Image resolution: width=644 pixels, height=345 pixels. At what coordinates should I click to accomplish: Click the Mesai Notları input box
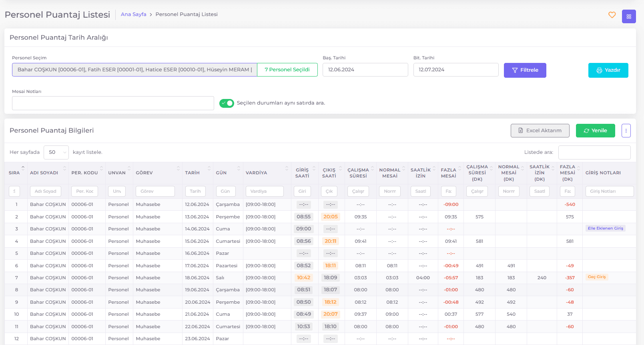click(x=113, y=103)
